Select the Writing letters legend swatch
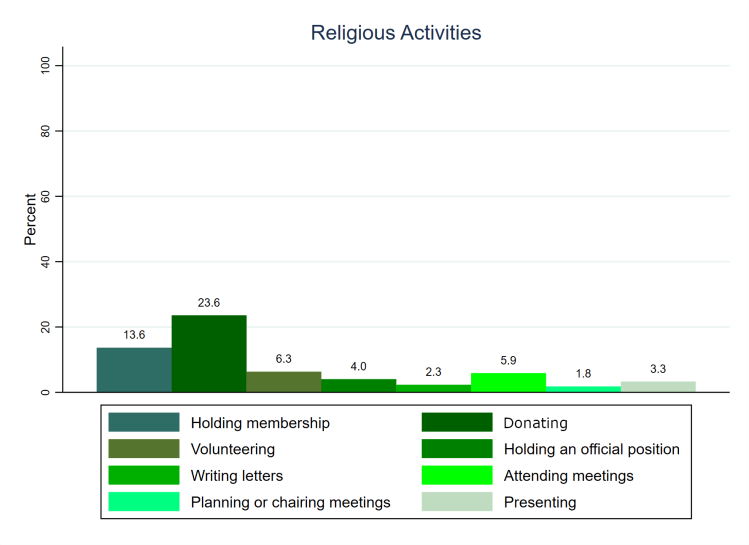The image size is (749, 545). tap(144, 475)
